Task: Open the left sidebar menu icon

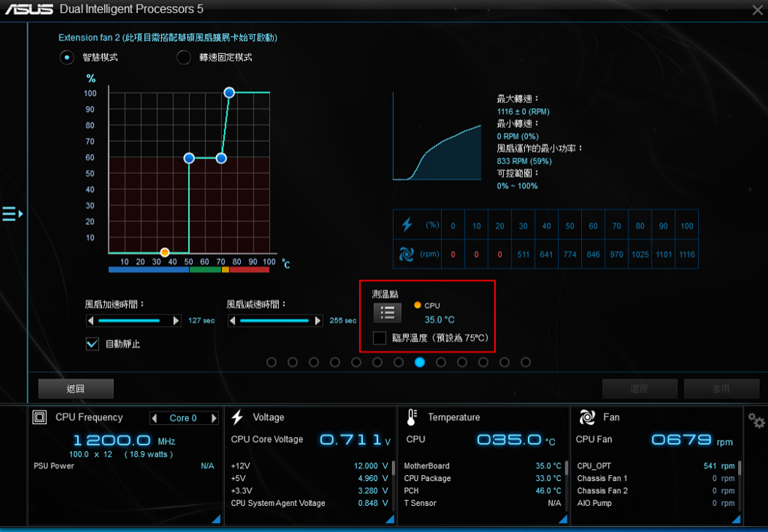Action: pos(12,214)
